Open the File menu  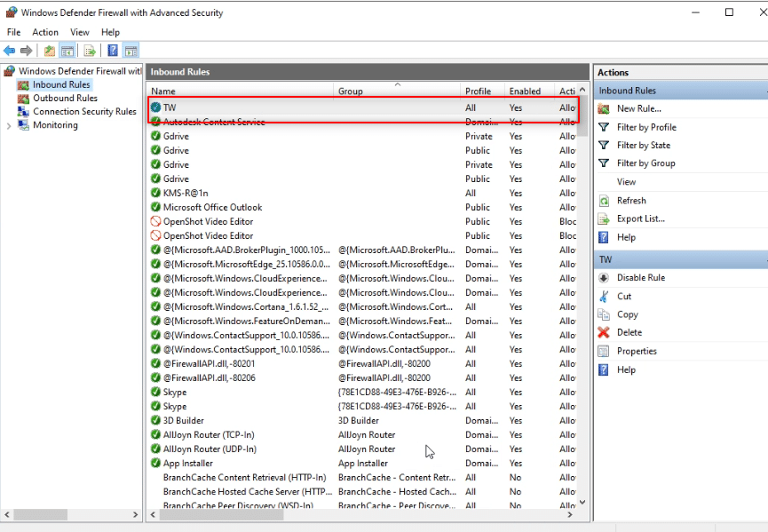coord(13,32)
